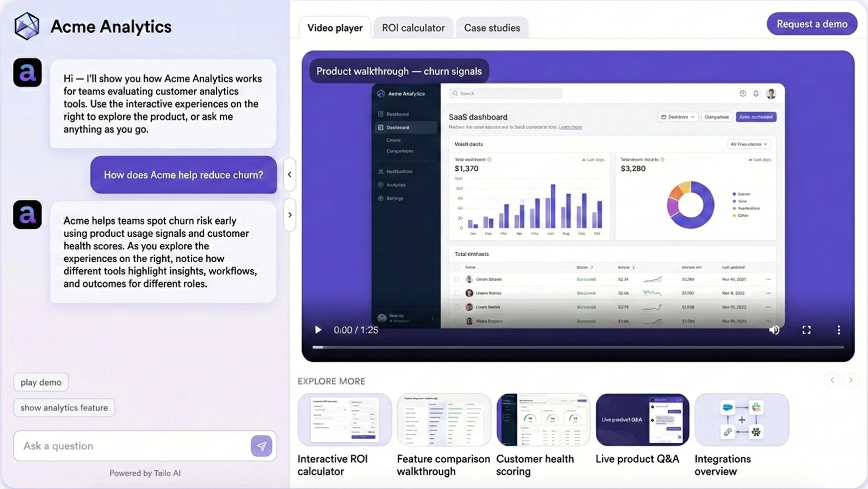Open the Customer health scoring thumbnail

[543, 420]
